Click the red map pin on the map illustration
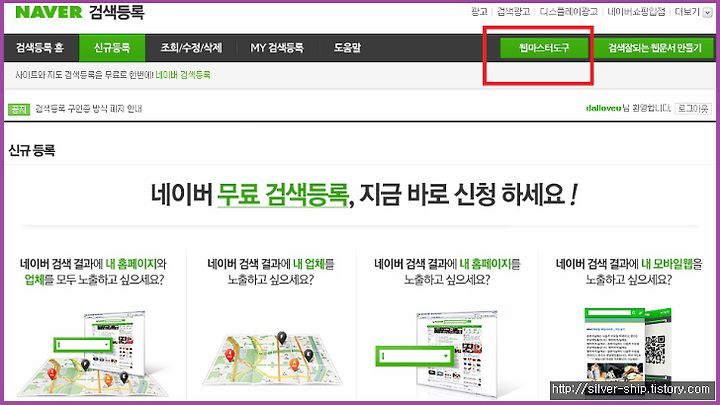720x405 pixels. tap(230, 355)
